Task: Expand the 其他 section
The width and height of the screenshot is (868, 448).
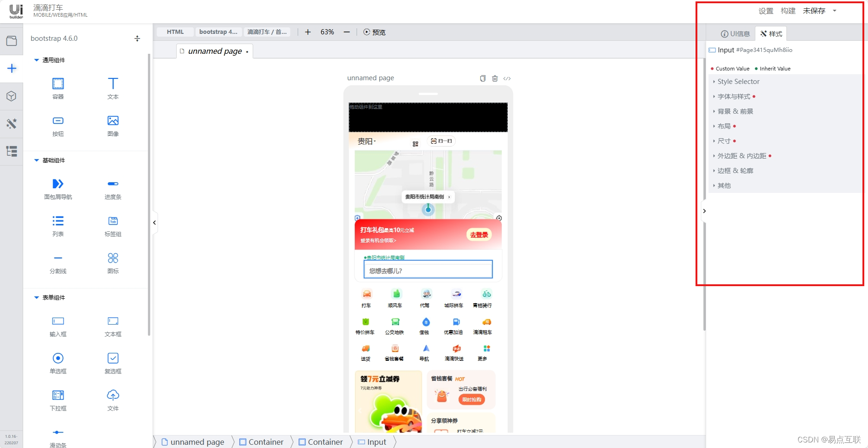Action: click(785, 186)
